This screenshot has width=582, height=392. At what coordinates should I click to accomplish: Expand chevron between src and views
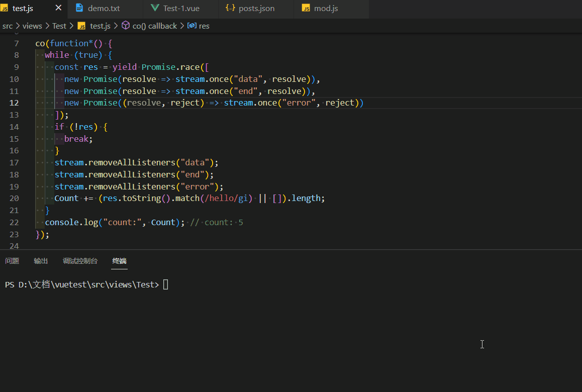click(x=18, y=26)
